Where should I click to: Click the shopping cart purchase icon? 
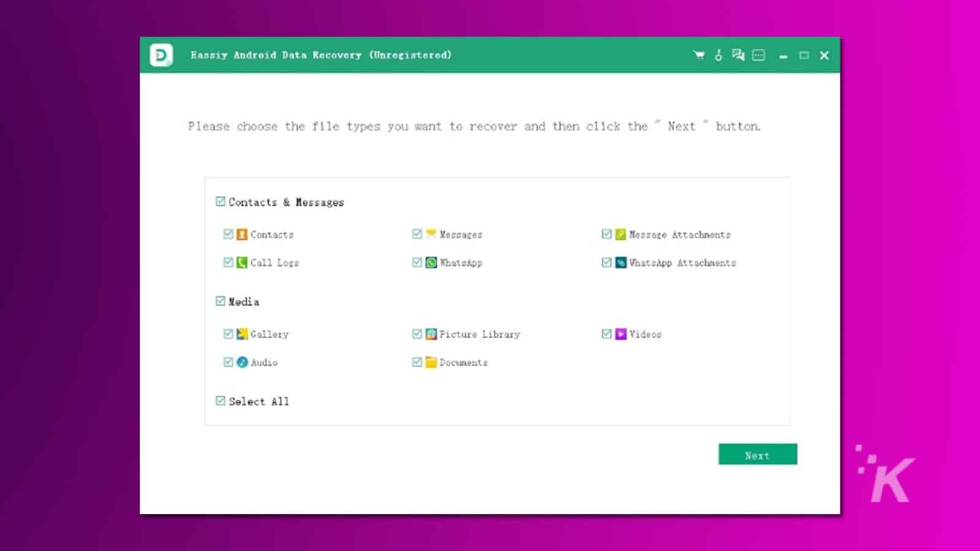tap(699, 55)
